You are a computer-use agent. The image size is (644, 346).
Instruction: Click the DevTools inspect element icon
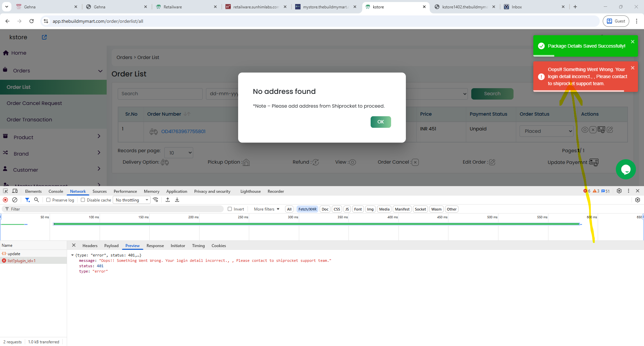click(x=5, y=191)
